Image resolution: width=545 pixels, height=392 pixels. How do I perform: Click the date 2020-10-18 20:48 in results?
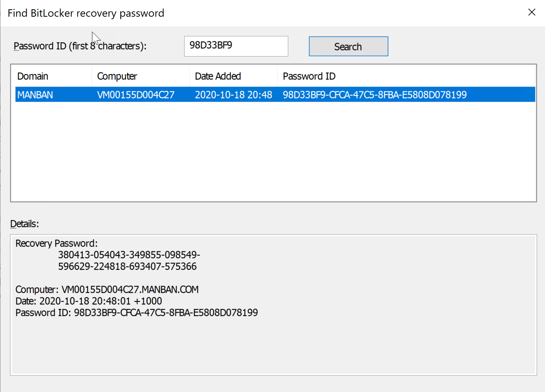[x=233, y=95]
